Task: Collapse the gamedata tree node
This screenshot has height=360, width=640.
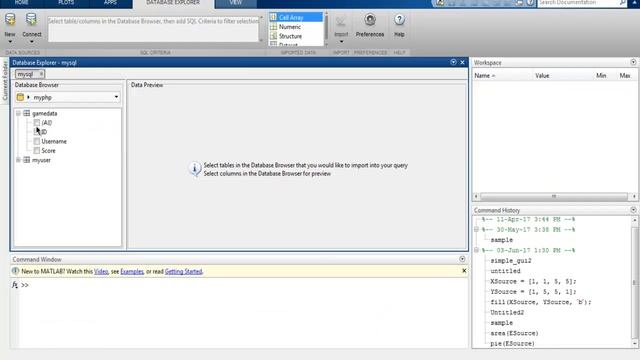Action: click(18, 113)
